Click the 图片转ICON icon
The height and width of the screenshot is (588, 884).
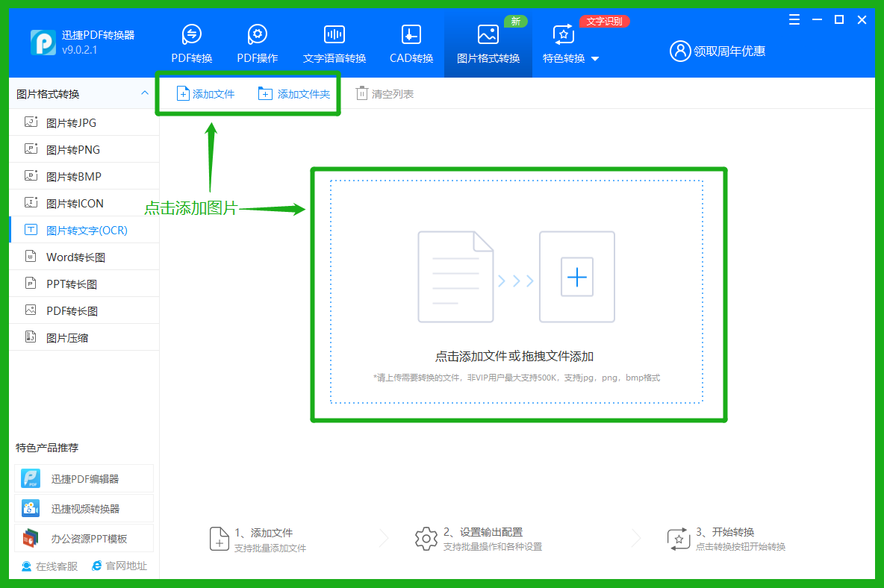(x=31, y=203)
